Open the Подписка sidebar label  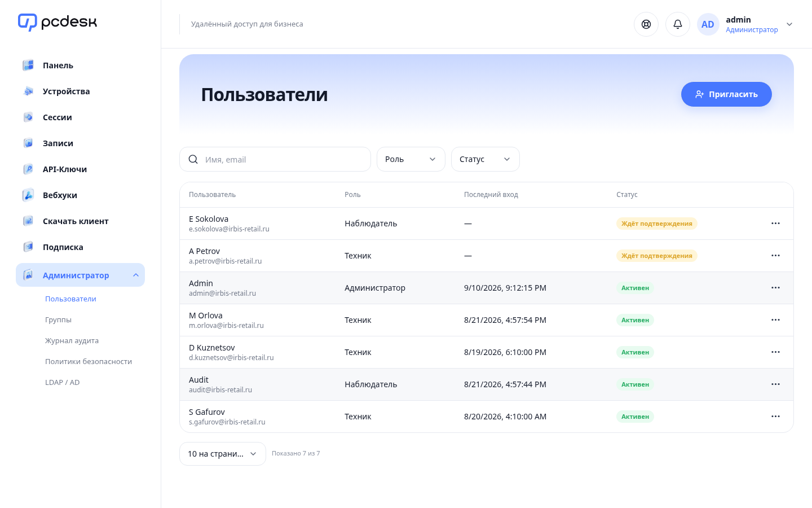63,247
